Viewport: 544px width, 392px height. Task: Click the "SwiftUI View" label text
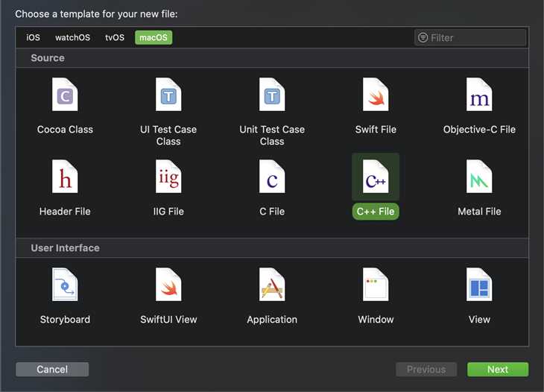(168, 320)
